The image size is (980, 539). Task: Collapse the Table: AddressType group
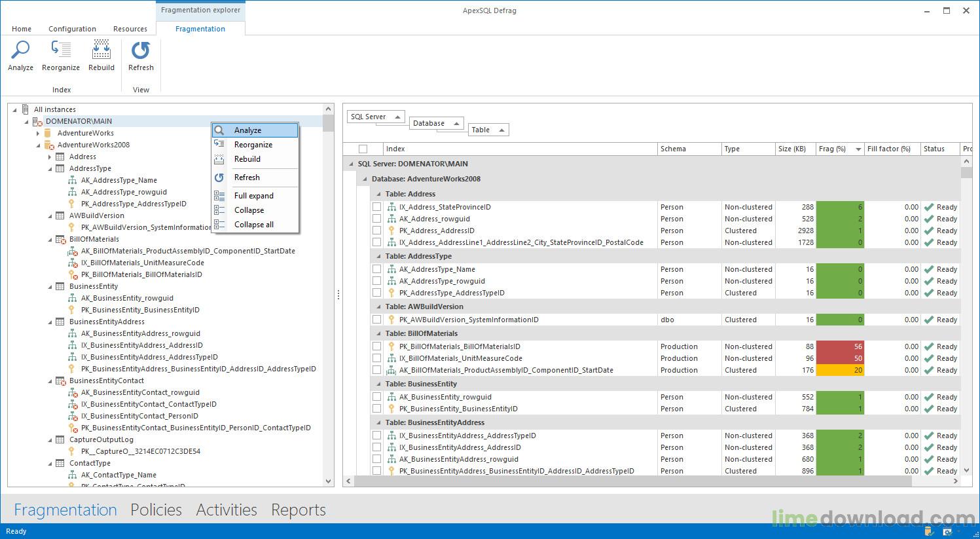[x=378, y=257]
